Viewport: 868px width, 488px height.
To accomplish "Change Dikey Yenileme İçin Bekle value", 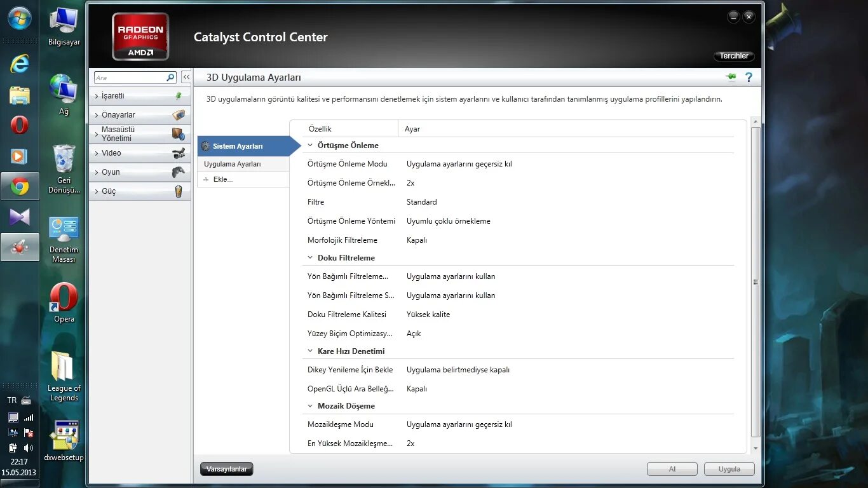I will [458, 370].
